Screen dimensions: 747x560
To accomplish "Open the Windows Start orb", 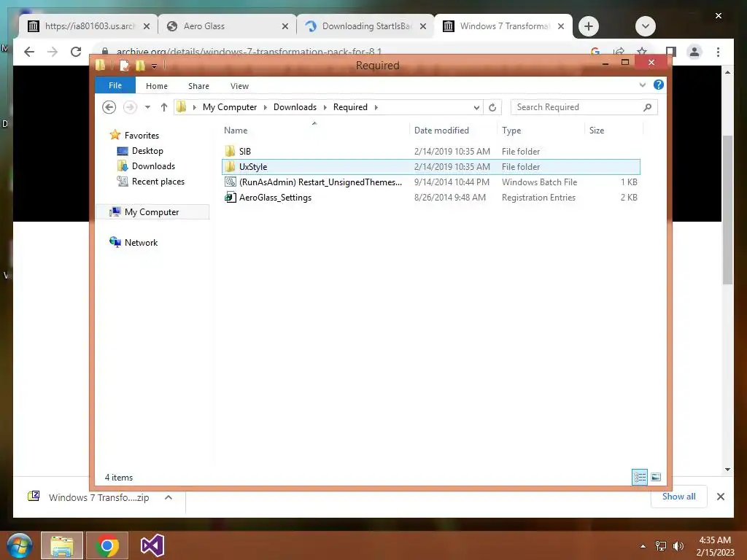I will click(20, 545).
